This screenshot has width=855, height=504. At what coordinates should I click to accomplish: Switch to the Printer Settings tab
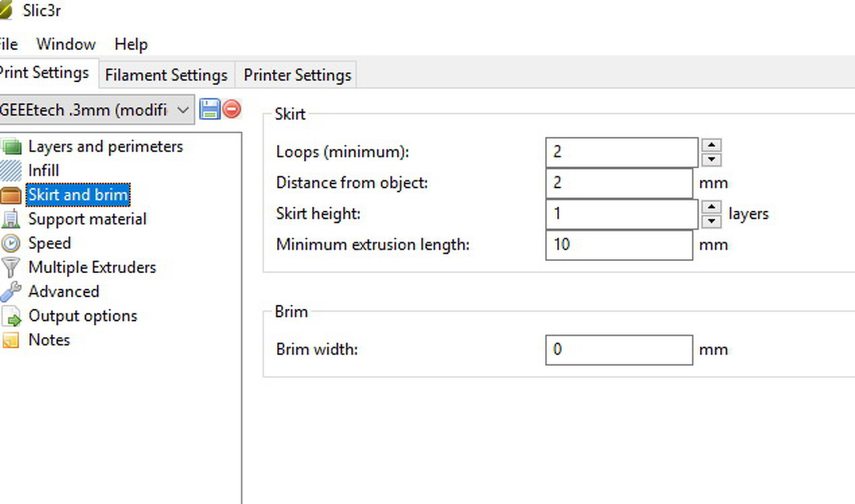pyautogui.click(x=297, y=75)
